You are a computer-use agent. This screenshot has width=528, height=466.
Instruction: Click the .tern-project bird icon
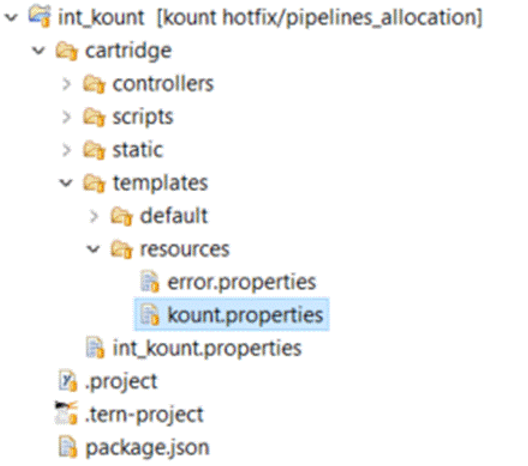[66, 412]
